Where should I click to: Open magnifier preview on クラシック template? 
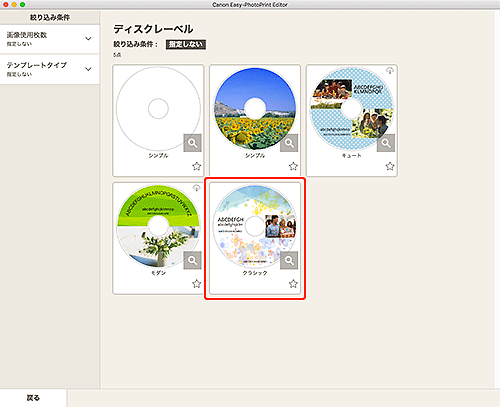289,260
